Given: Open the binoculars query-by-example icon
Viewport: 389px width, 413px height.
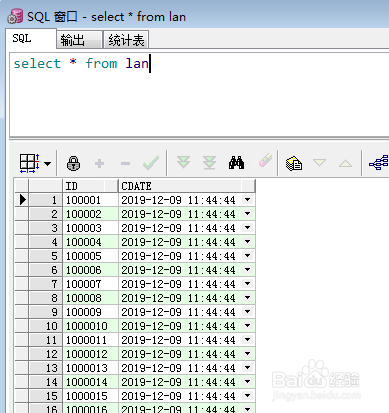Looking at the screenshot, I should tap(236, 163).
